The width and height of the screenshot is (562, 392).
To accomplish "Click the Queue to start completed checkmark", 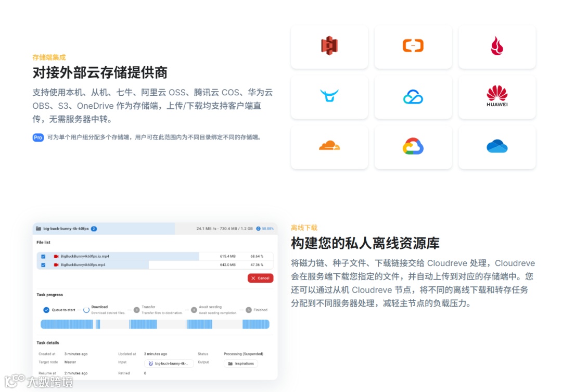I will pyautogui.click(x=46, y=310).
